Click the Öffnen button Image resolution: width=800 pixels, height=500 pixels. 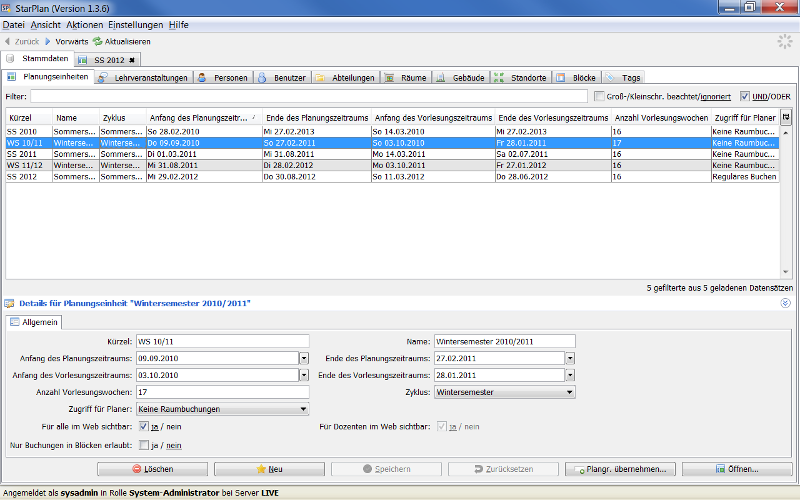[x=737, y=469]
